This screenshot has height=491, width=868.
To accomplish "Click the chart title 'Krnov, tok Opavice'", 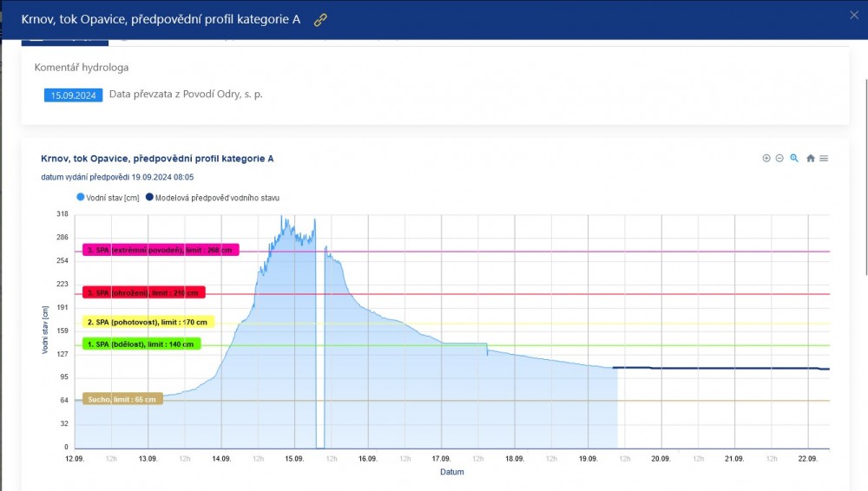I will (x=157, y=159).
